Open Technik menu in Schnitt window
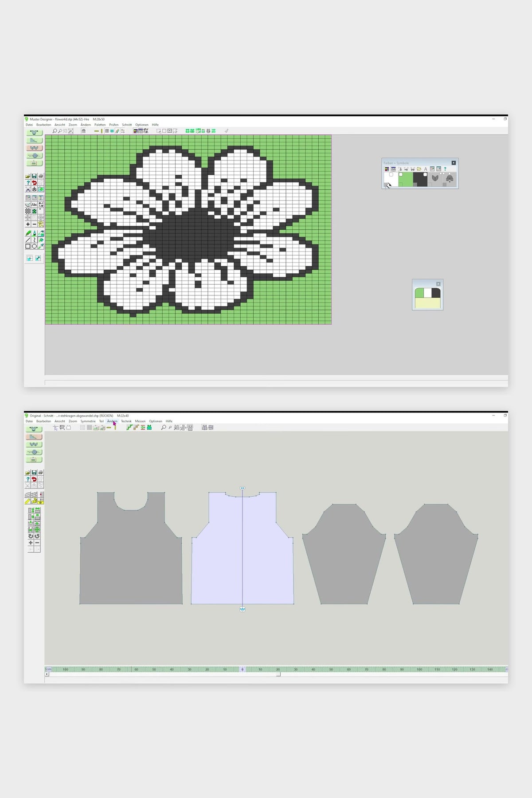The height and width of the screenshot is (798, 532). click(126, 421)
